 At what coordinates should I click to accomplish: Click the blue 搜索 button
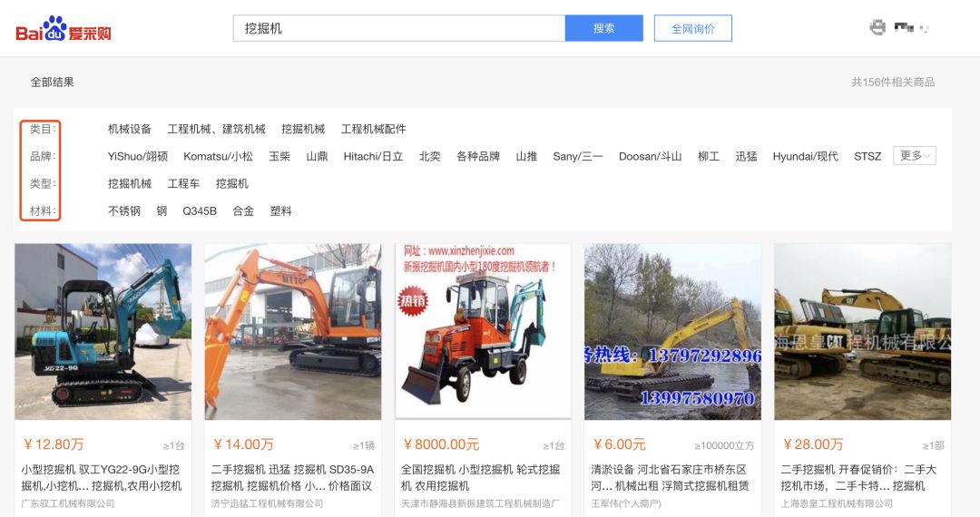(603, 28)
